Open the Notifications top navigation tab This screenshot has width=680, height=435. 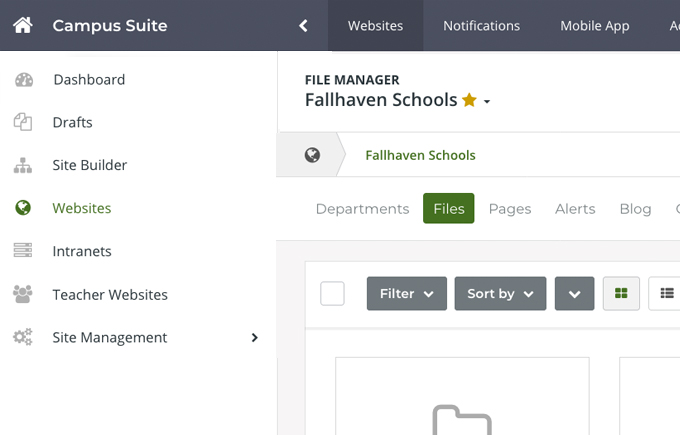pyautogui.click(x=481, y=26)
